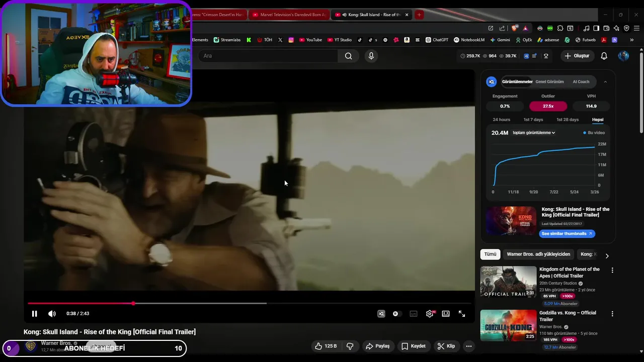Click the vidIQ icon in player controls
644x362 pixels.
(x=381, y=314)
